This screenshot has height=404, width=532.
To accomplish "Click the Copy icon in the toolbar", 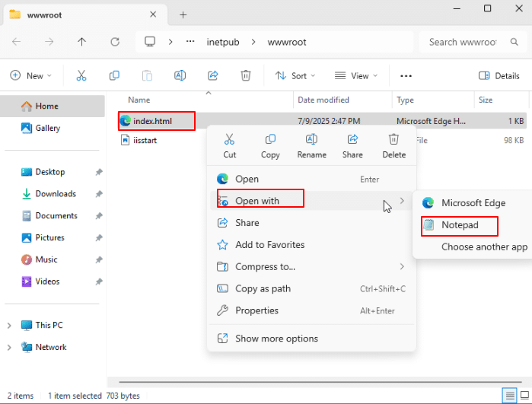I will pos(114,75).
